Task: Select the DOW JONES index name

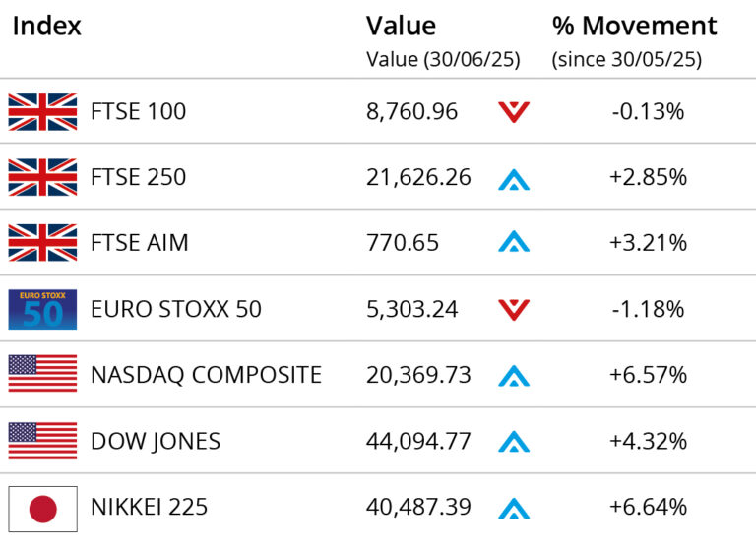Action: 156,441
